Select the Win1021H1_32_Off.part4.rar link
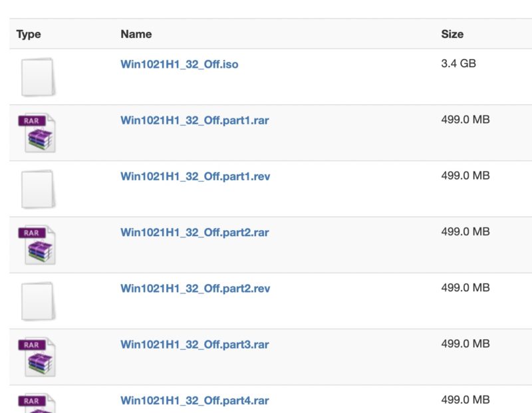532x413 pixels. [195, 400]
